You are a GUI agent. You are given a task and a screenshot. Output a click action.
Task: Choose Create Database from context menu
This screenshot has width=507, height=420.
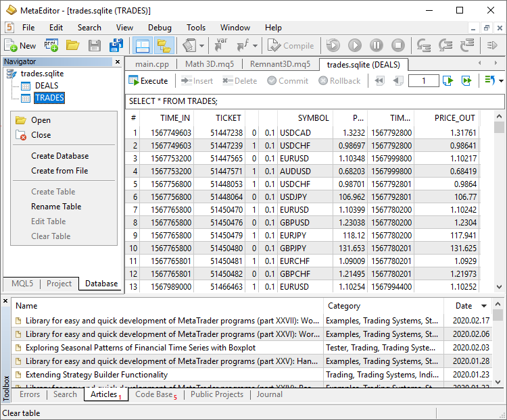pyautogui.click(x=59, y=156)
